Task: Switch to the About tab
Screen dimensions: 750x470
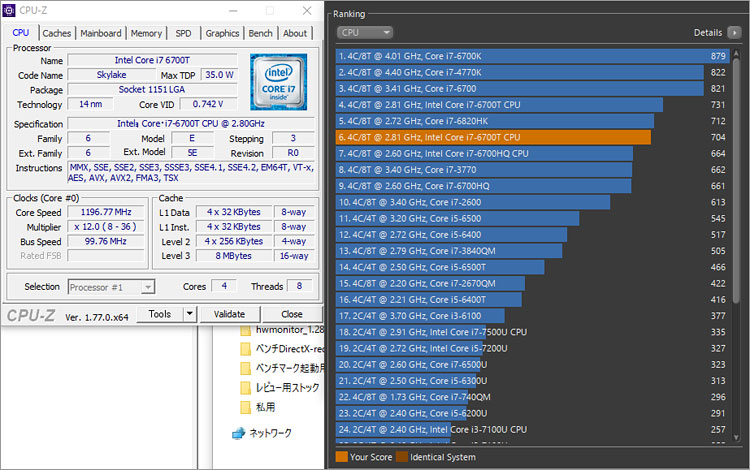Action: pos(295,33)
